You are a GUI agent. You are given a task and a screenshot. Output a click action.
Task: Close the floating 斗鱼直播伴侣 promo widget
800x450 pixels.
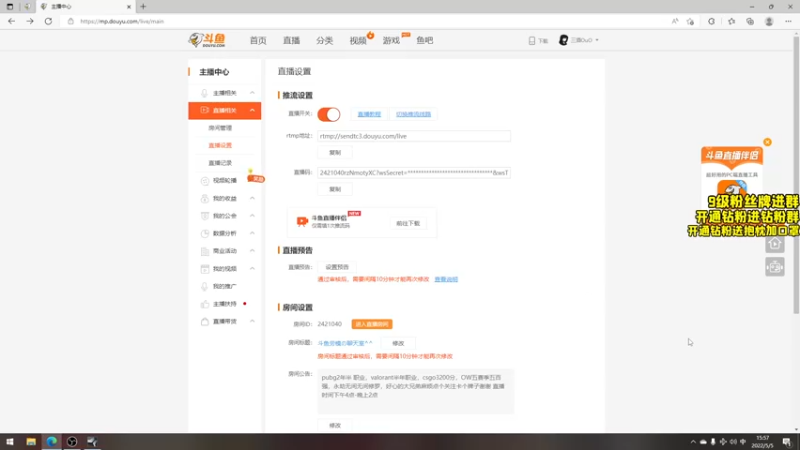pyautogui.click(x=767, y=142)
